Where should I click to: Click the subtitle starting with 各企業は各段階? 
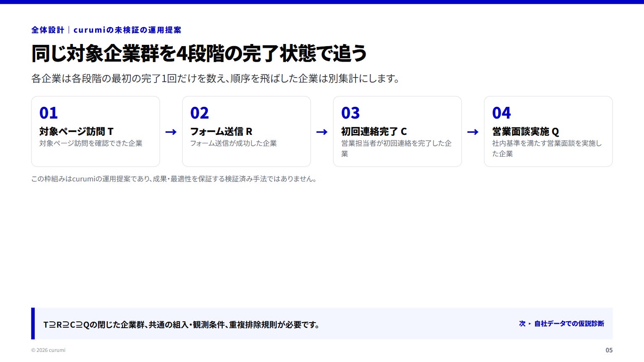[216, 78]
